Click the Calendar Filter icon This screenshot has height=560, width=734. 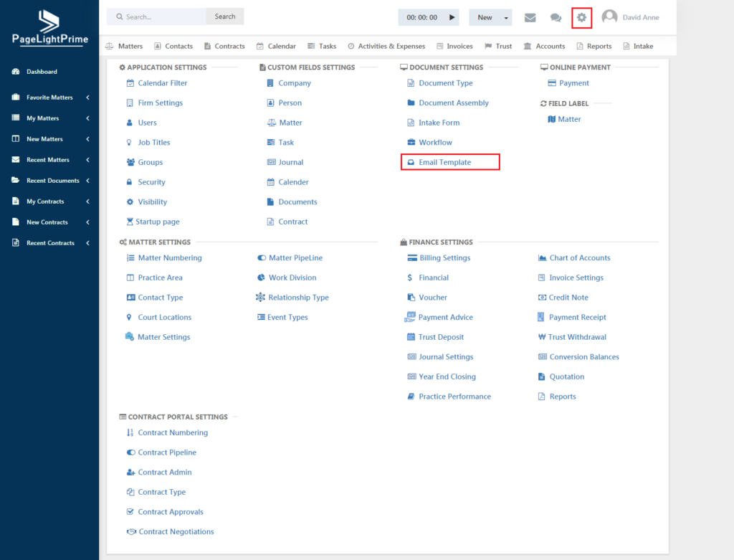(x=130, y=83)
